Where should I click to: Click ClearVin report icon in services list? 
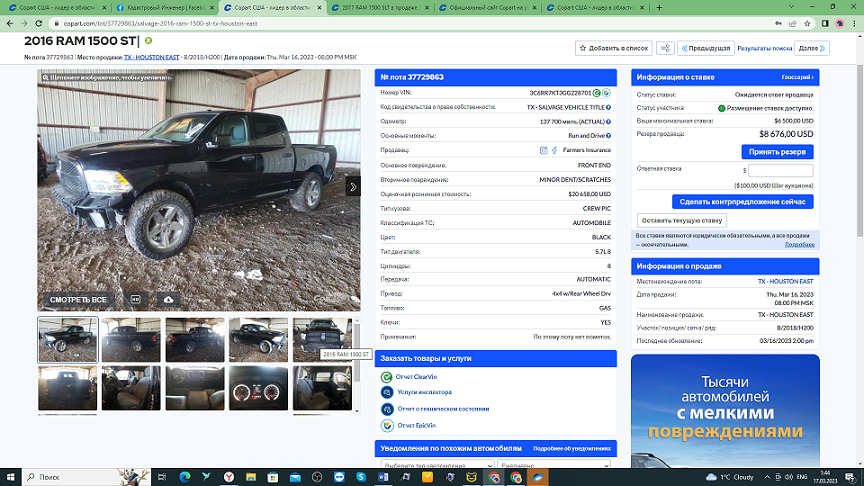[387, 377]
